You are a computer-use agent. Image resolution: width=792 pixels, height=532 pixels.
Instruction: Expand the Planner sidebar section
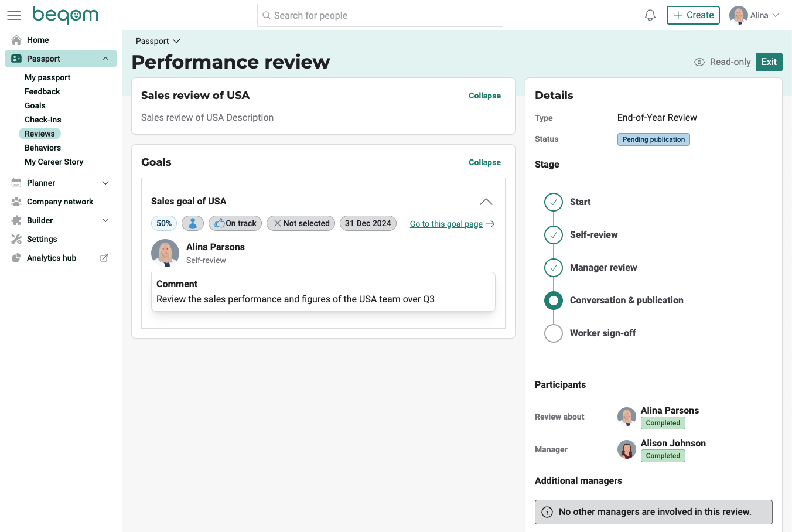click(105, 183)
